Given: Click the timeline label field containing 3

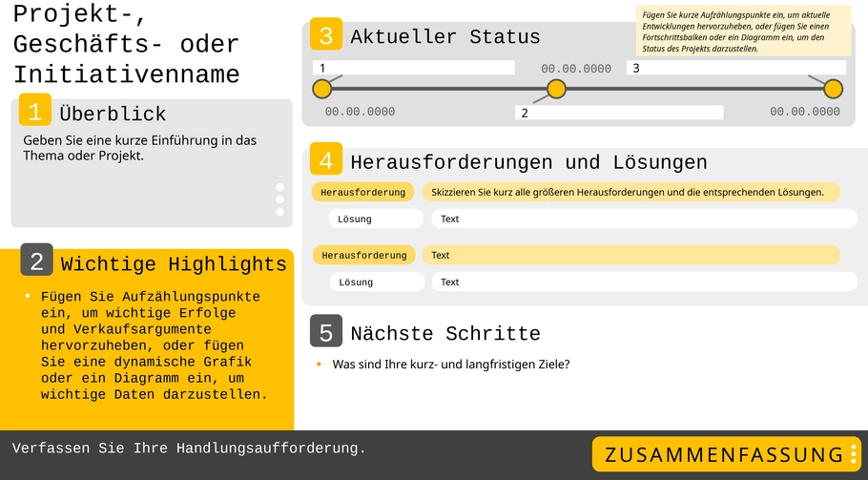Looking at the screenshot, I should coord(735,68).
